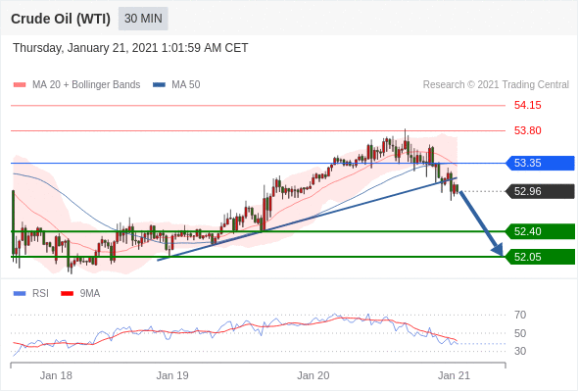Screen dimensions: 578x392
Task: Select the Jan 21 axis label
Action: (x=454, y=375)
